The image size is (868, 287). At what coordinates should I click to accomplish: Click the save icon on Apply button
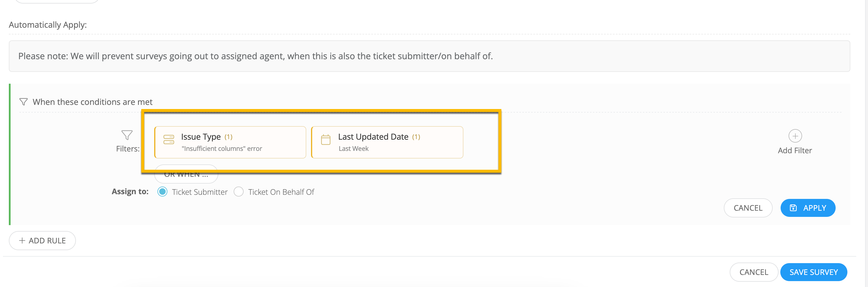(x=793, y=208)
